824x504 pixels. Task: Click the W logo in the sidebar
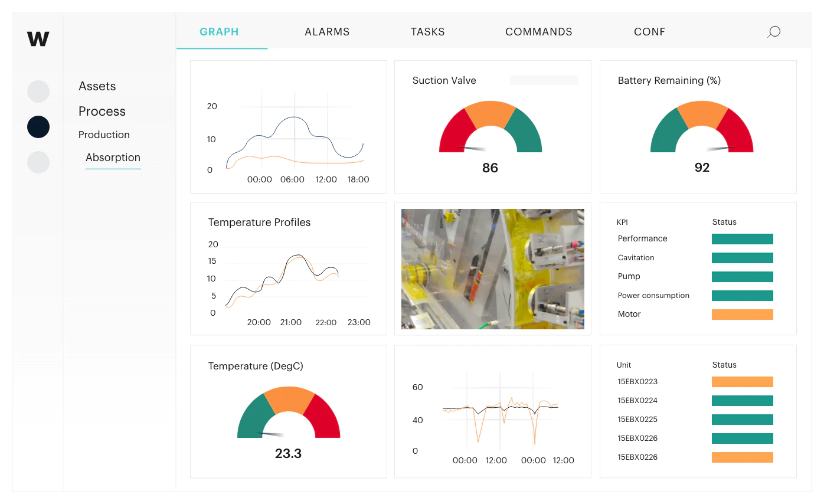[x=38, y=39]
